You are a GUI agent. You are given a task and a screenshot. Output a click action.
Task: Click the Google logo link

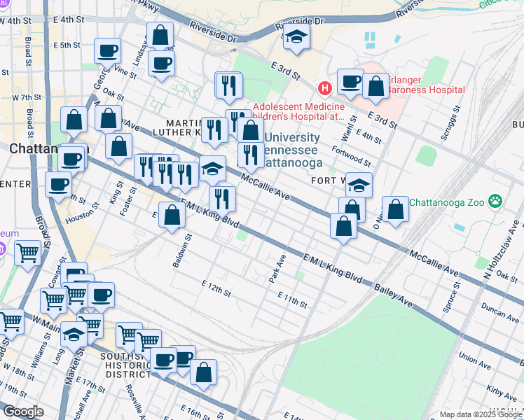pyautogui.click(x=24, y=412)
